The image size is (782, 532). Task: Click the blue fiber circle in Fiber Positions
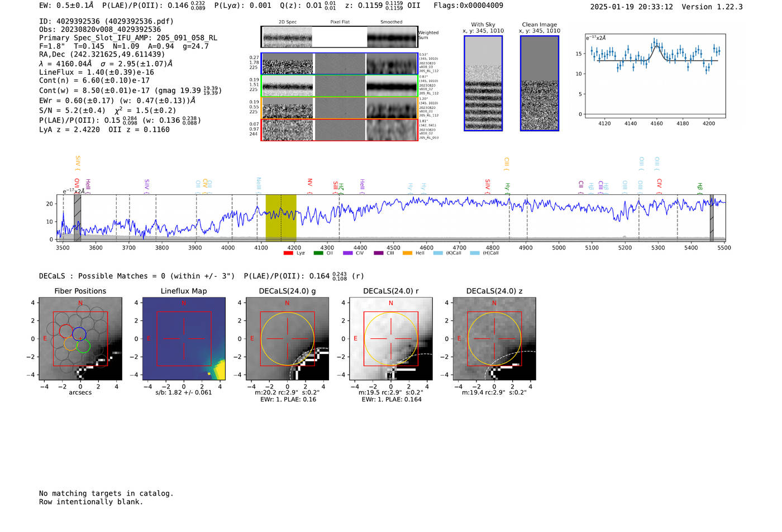pos(79,334)
